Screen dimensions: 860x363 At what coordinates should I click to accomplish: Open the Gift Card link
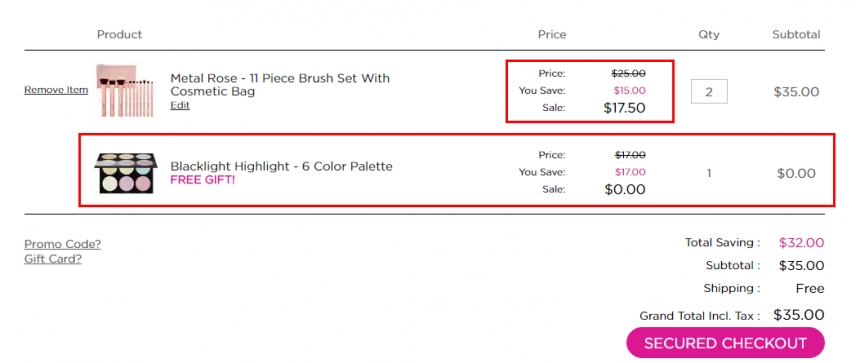click(x=53, y=259)
